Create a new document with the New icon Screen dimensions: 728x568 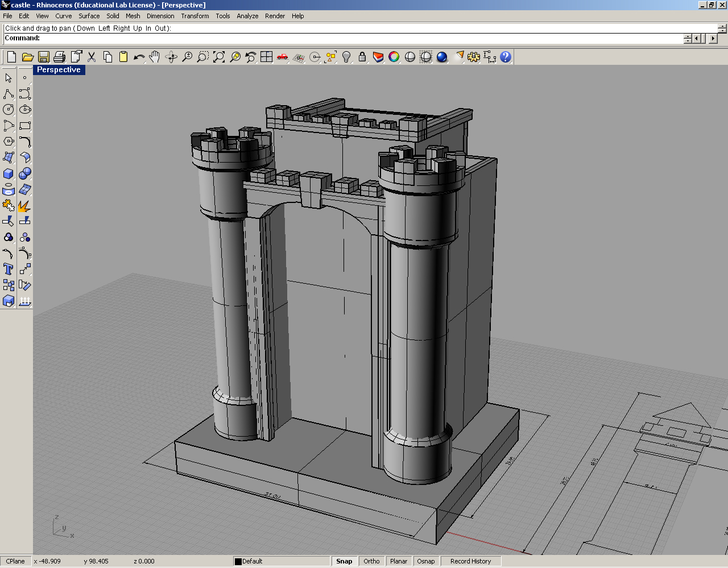click(x=11, y=57)
